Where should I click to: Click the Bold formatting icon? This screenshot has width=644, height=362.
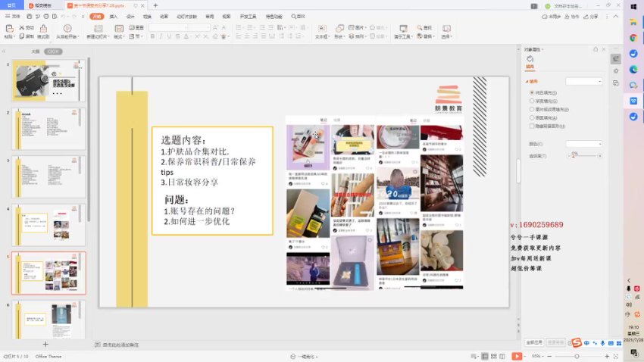point(154,36)
